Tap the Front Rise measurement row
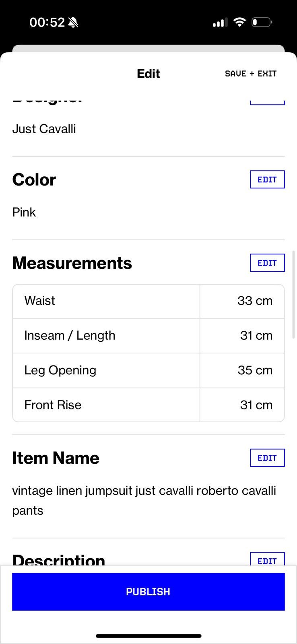 (x=148, y=405)
